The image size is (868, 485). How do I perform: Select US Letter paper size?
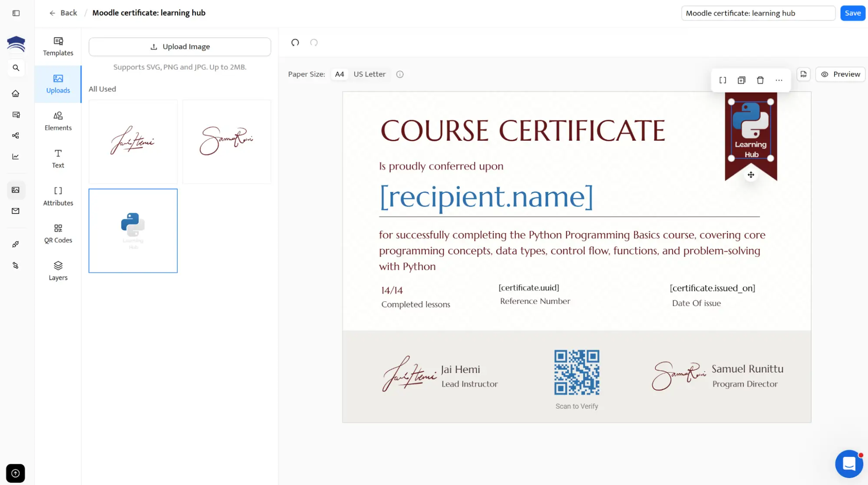[369, 74]
